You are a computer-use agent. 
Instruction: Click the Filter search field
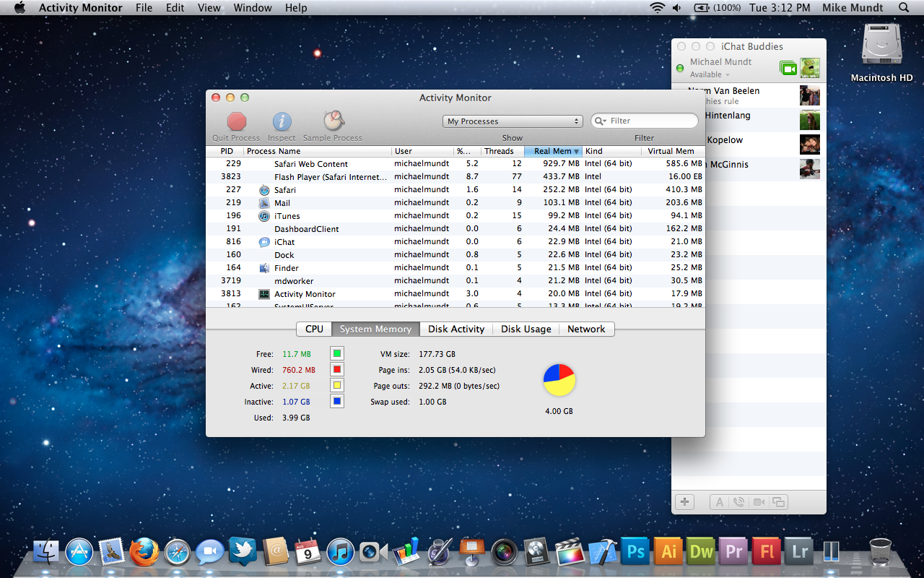click(x=650, y=121)
